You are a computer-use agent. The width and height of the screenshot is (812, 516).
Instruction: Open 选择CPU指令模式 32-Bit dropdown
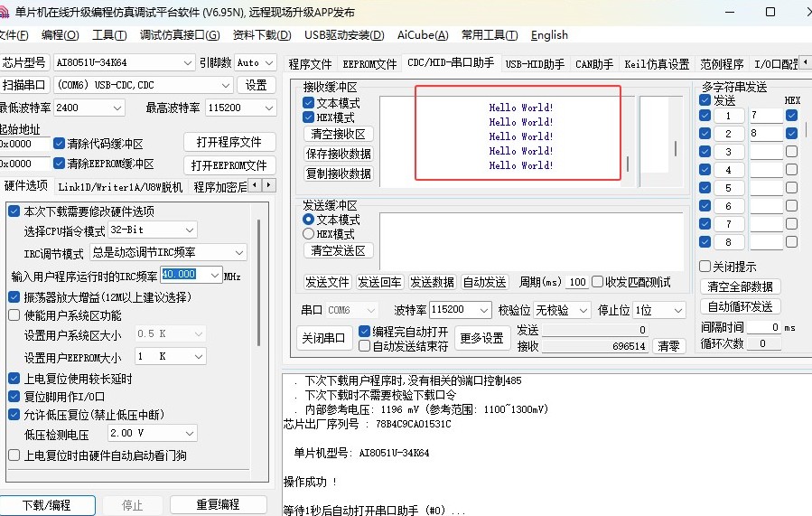153,230
